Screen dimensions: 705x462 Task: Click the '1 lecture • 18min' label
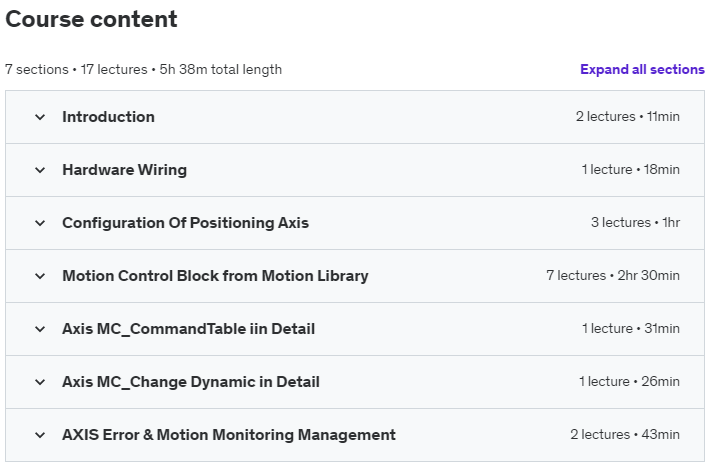(x=630, y=170)
